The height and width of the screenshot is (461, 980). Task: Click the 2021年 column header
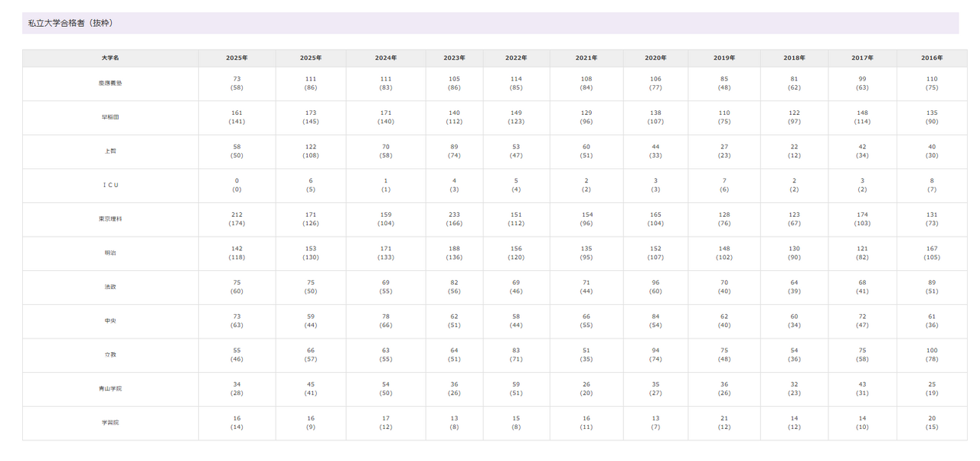(x=586, y=58)
